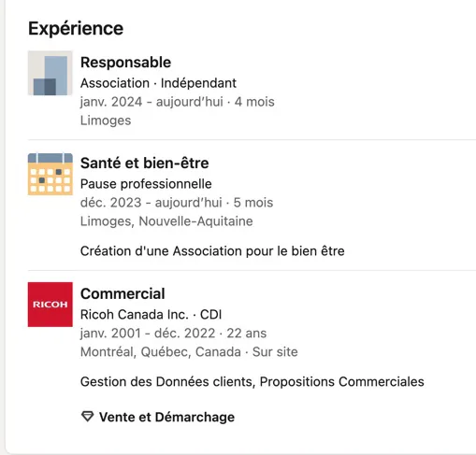Click the Association placeholder company logo
476x455 pixels.
tap(50, 73)
